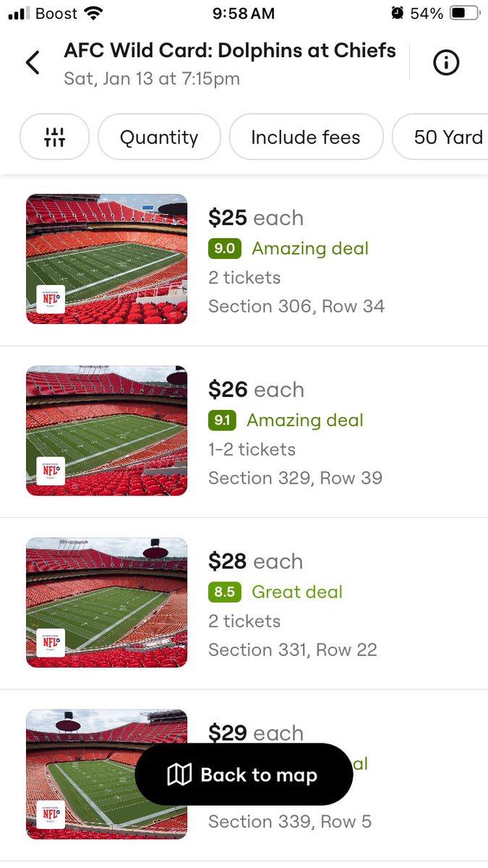
Task: Tap the back arrow icon
Action: [x=33, y=63]
